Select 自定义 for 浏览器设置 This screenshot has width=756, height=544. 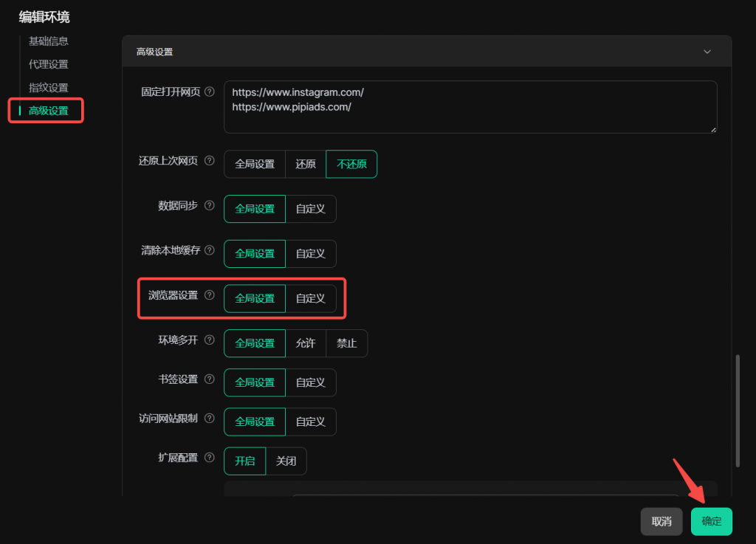click(311, 299)
